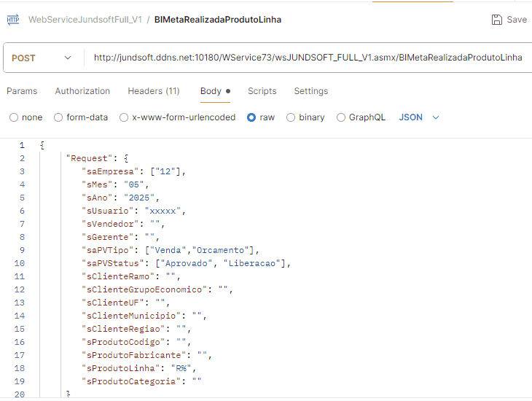Click the request URL input field
Viewport: 532px width, 401px height.
(308, 58)
